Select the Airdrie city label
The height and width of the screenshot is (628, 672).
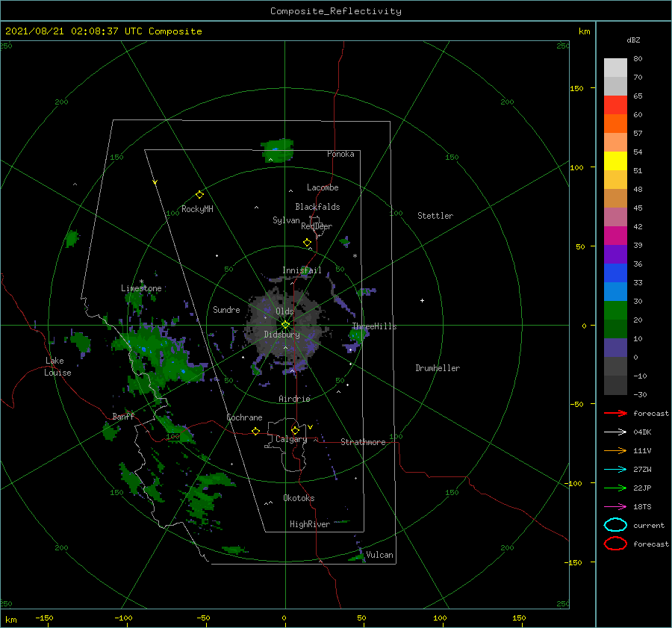(294, 399)
